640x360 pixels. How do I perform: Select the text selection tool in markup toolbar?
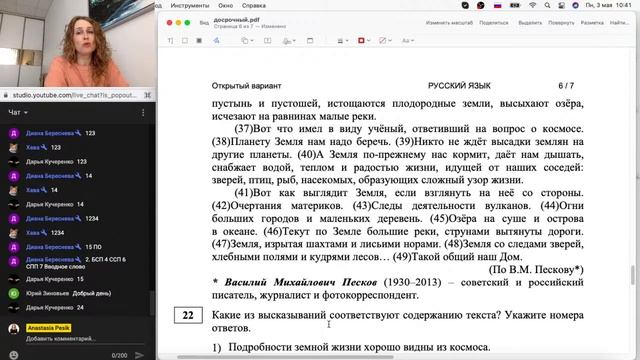point(171,40)
